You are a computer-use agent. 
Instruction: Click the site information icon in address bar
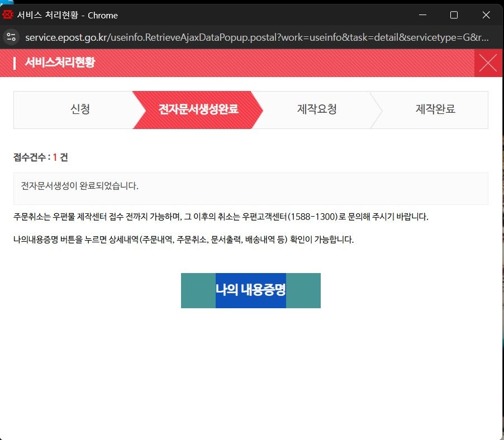click(x=12, y=37)
